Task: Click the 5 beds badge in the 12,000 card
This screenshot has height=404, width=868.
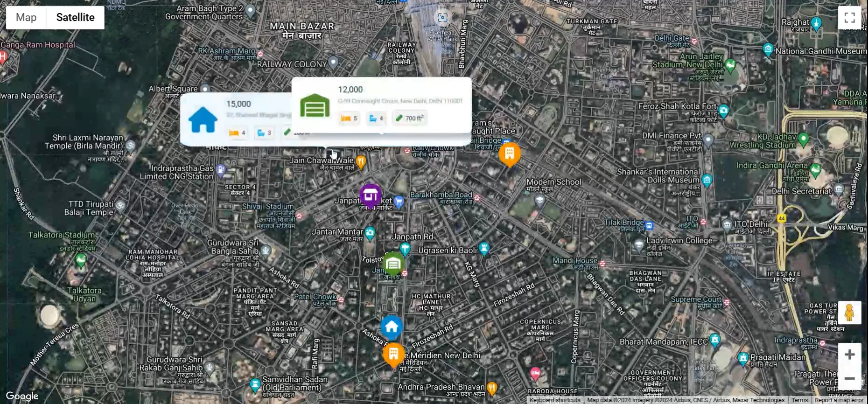Action: point(349,118)
